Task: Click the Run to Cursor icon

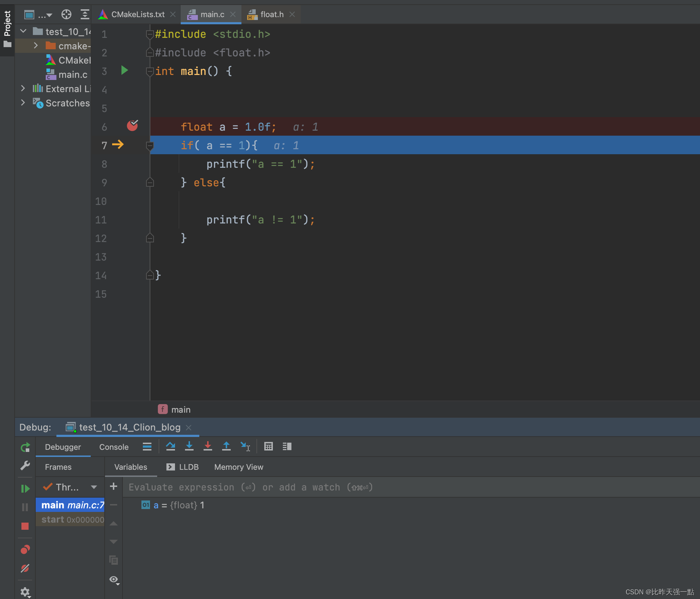Action: tap(245, 446)
